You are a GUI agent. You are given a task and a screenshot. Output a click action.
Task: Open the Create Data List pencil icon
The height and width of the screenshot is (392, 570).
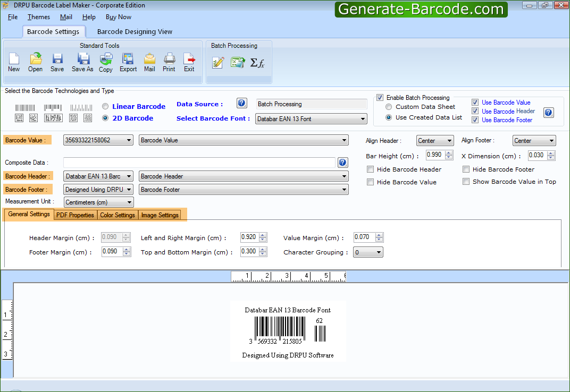217,63
